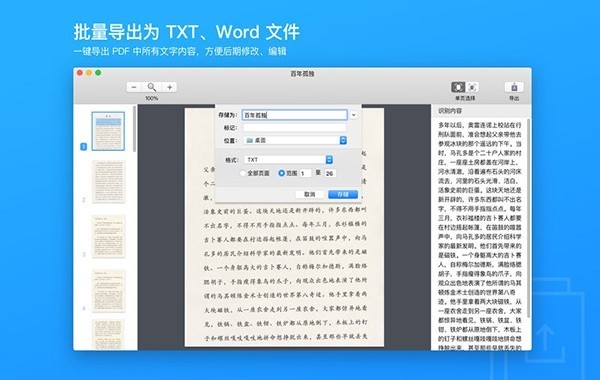
Task: Select page 3 thumbnail
Action: 109,236
